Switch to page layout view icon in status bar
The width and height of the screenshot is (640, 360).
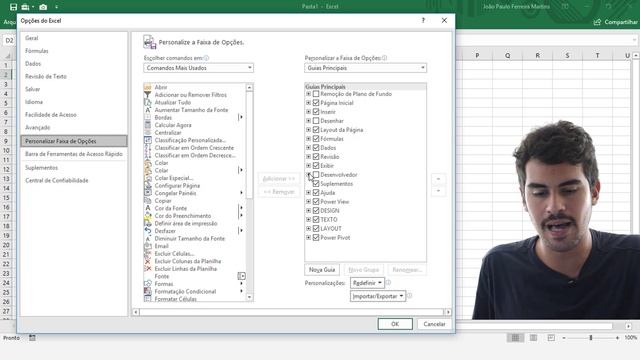[533, 338]
